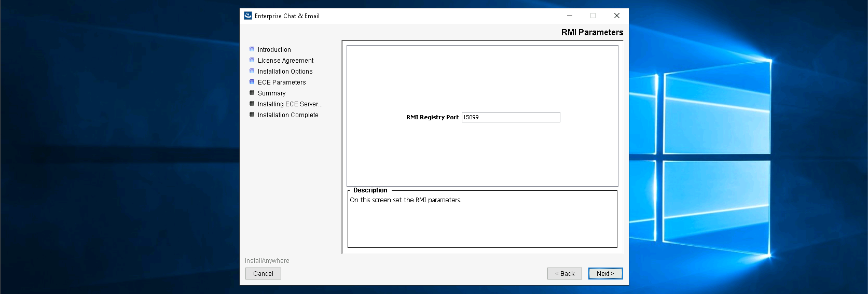Click the bullet icon beside Installation Complete
This screenshot has width=868, height=294.
point(252,115)
